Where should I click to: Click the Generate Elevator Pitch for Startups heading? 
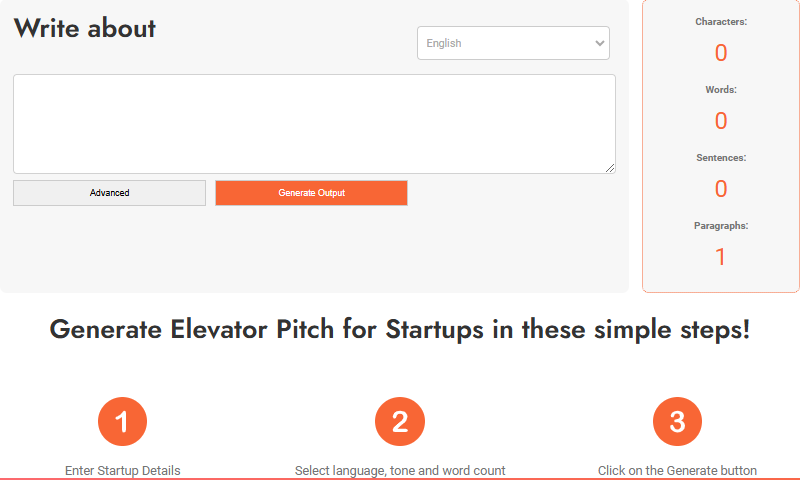pyautogui.click(x=400, y=330)
